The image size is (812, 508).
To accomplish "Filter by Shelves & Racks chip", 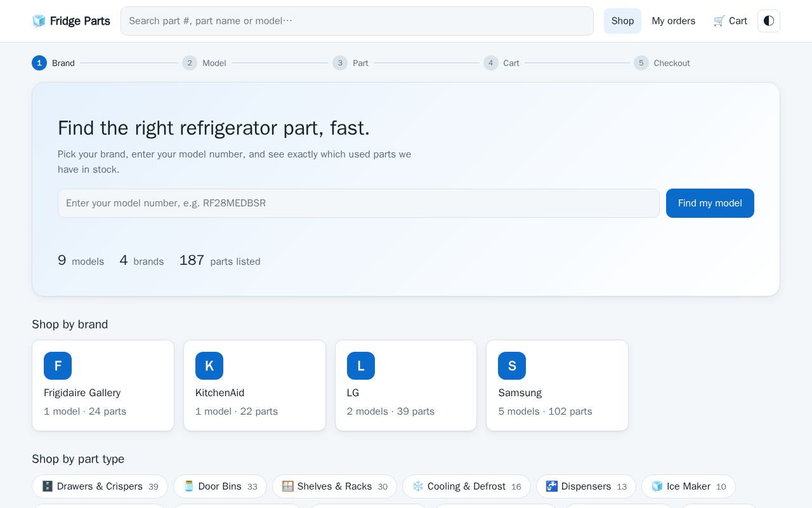I will (x=334, y=486).
